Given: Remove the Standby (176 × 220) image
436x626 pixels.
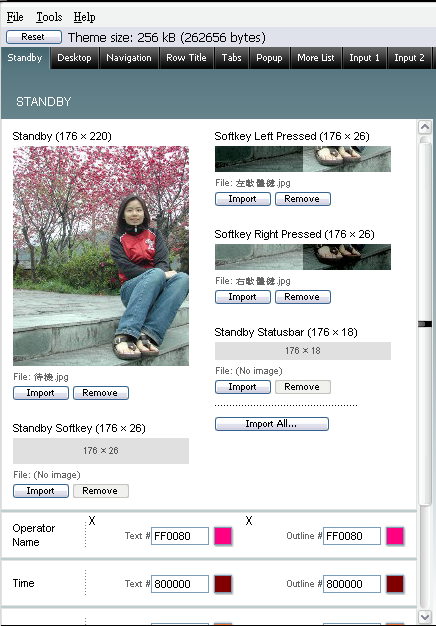Looking at the screenshot, I should pos(101,393).
